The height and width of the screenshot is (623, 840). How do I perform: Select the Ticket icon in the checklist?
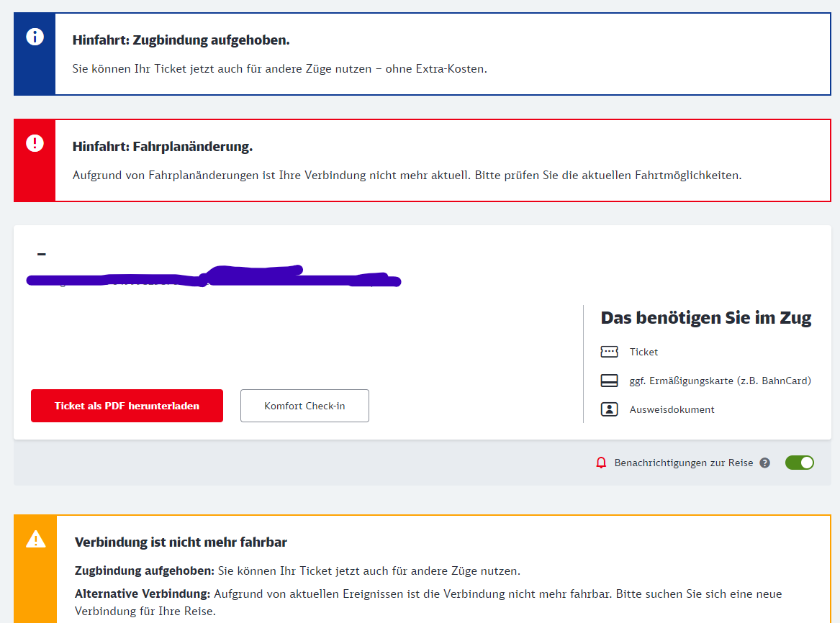[x=608, y=352]
